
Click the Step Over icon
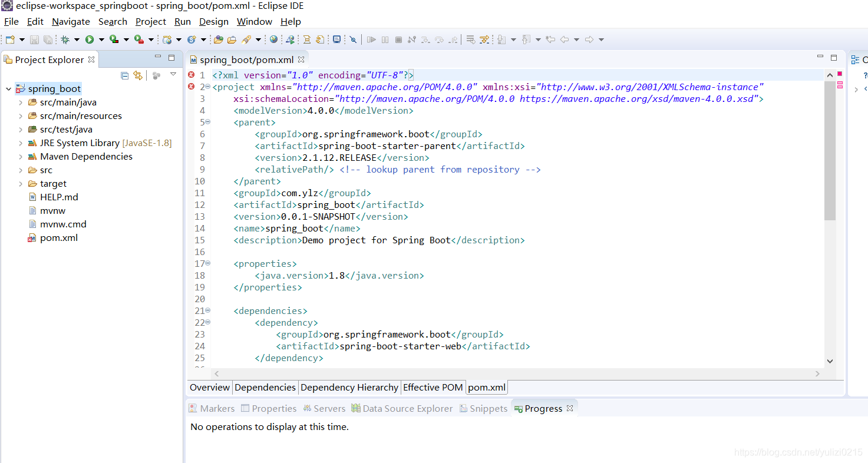[x=439, y=39]
